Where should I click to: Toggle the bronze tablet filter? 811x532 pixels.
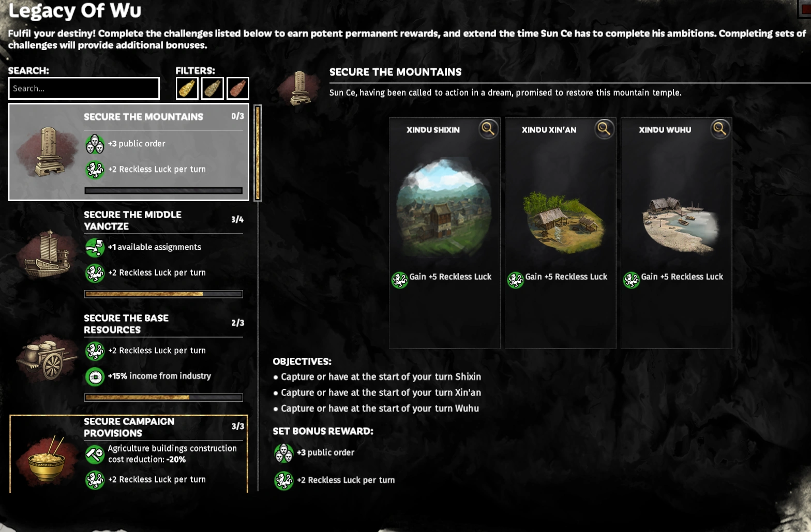[213, 88]
